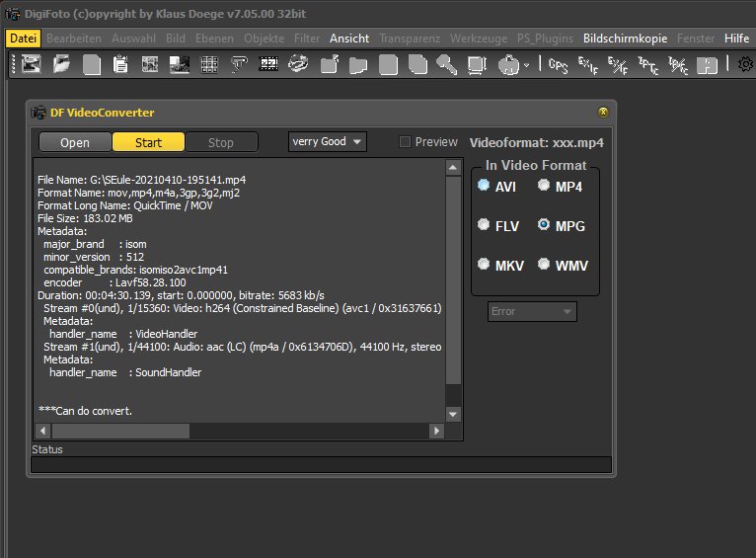Select the AVI video format option
This screenshot has width=756, height=558.
pos(484,186)
